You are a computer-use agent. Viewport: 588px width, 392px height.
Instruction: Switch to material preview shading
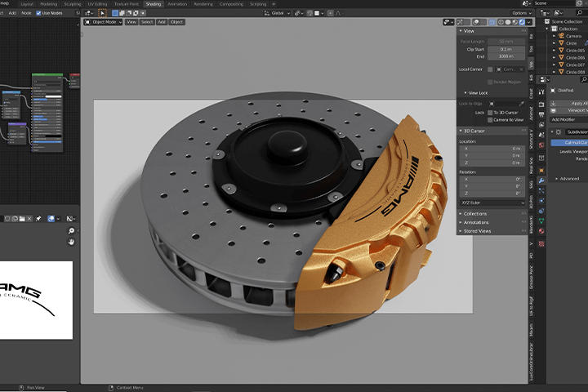[514, 22]
